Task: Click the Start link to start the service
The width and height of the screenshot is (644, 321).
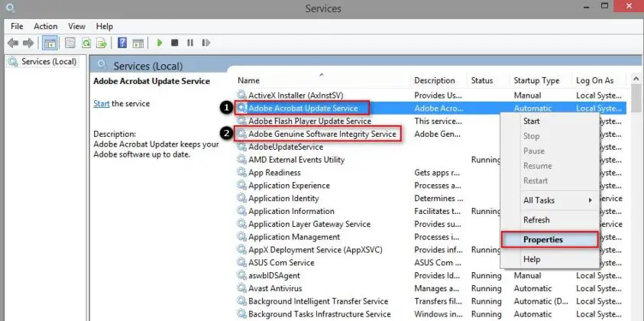Action: click(x=101, y=103)
